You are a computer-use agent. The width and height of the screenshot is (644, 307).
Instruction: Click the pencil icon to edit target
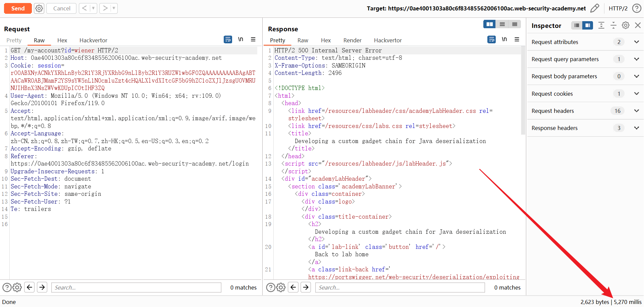click(594, 8)
